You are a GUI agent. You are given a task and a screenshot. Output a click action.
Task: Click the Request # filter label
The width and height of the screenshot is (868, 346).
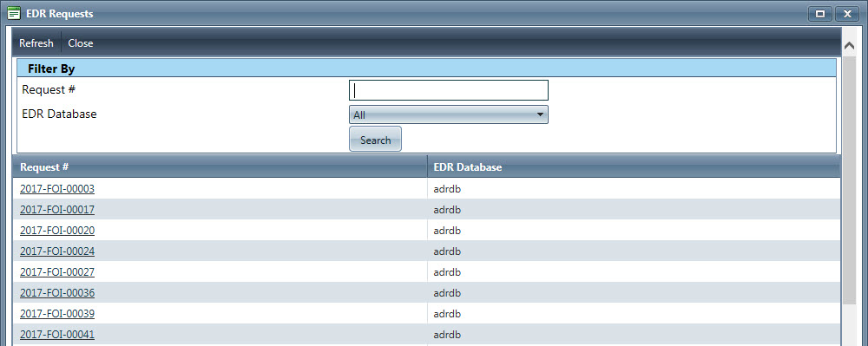[x=48, y=89]
